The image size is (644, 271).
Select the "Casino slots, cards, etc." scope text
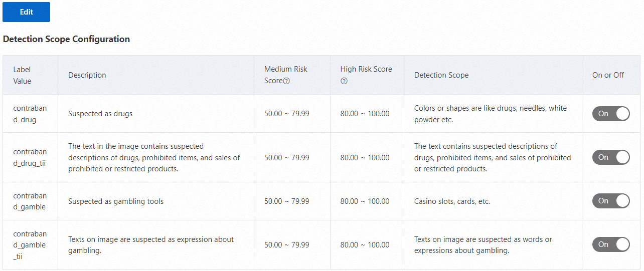pyautogui.click(x=452, y=201)
